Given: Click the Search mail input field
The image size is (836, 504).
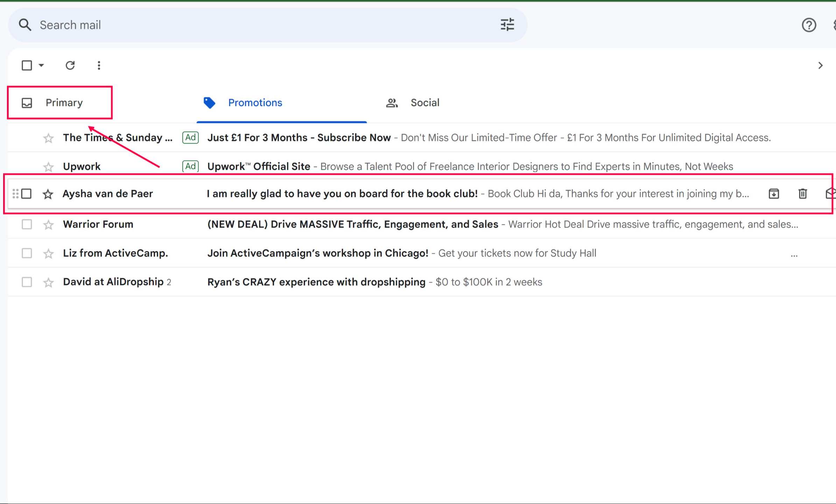Looking at the screenshot, I should pyautogui.click(x=245, y=25).
